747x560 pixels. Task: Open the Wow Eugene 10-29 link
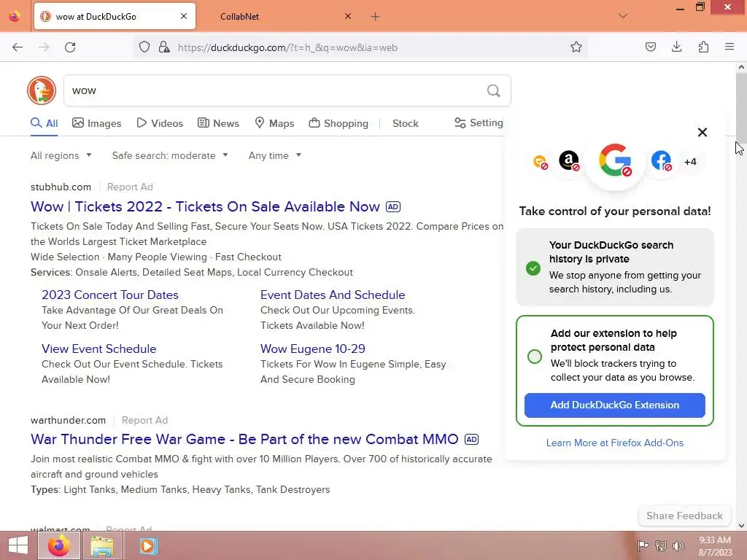[312, 349]
